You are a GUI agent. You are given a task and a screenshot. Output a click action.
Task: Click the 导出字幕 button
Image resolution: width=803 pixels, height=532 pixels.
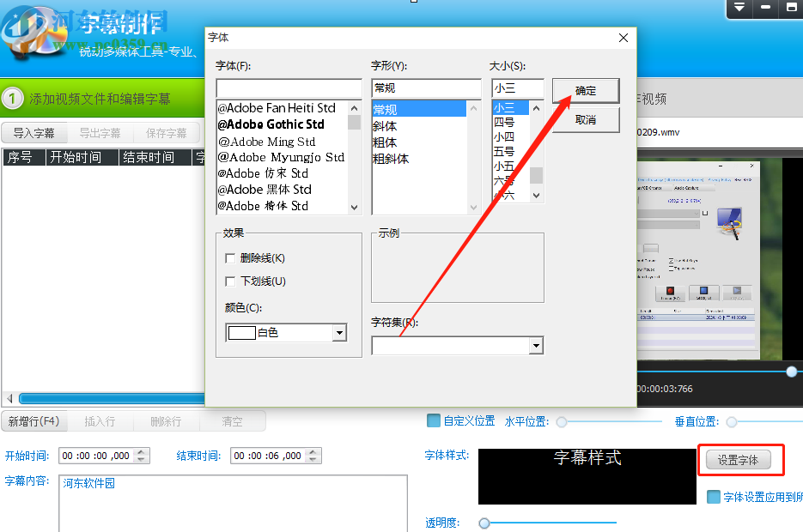point(100,134)
